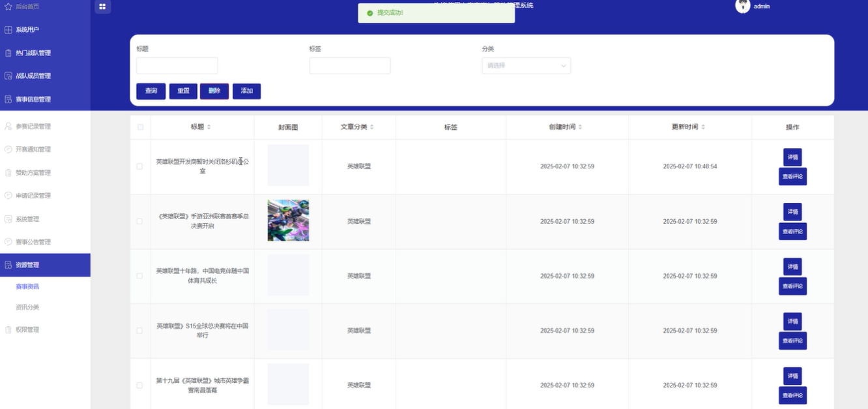
Task: Click 查看评论 for S15全球总决赛 row
Action: pos(792,341)
